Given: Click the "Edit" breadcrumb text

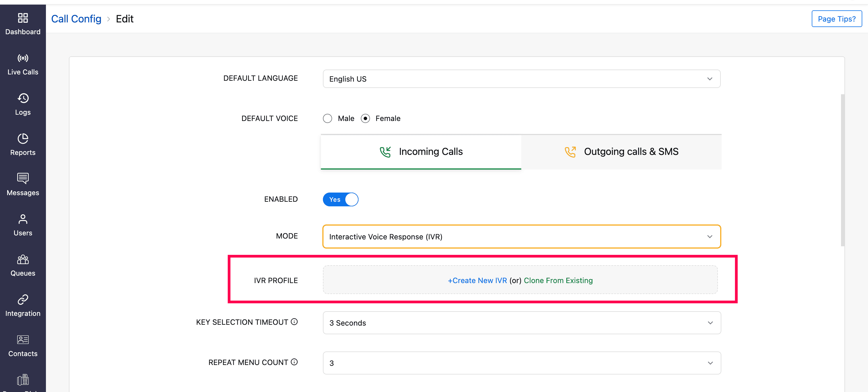Looking at the screenshot, I should coord(125,19).
